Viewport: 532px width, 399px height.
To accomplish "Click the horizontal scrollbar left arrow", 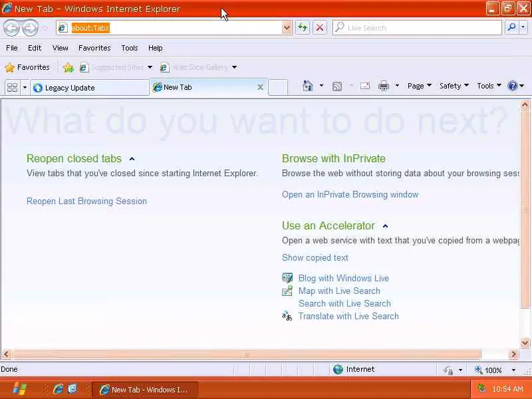I will click(x=7, y=354).
